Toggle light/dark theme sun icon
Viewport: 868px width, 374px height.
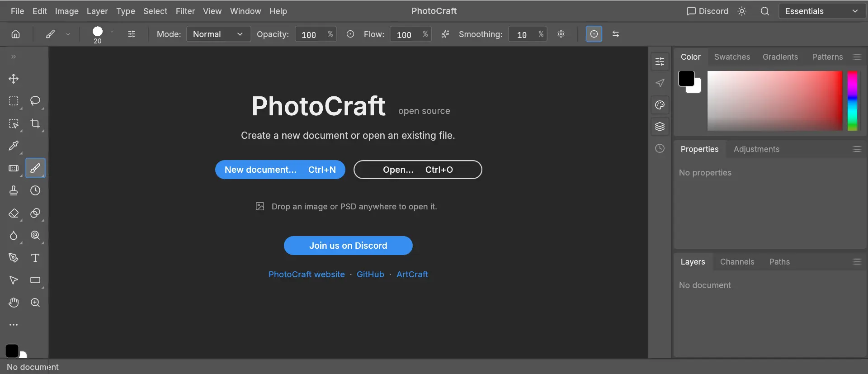pyautogui.click(x=742, y=11)
